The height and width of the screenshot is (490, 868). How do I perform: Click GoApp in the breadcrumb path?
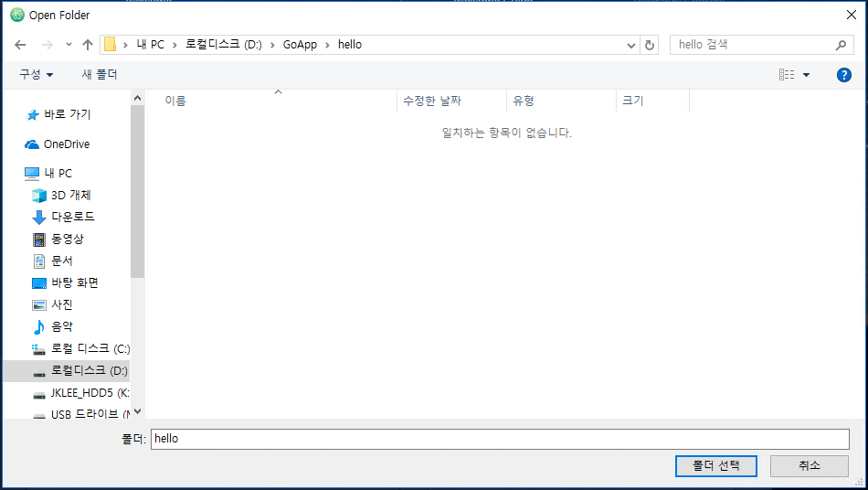click(300, 45)
